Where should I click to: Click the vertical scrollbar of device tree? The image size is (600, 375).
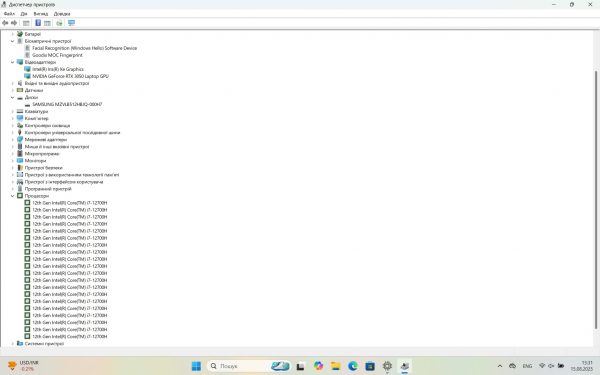click(596, 199)
